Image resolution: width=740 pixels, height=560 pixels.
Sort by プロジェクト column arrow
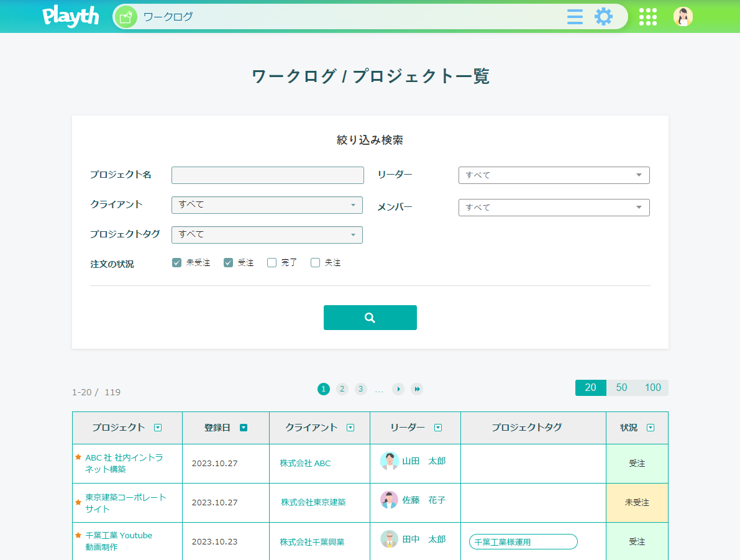(158, 428)
